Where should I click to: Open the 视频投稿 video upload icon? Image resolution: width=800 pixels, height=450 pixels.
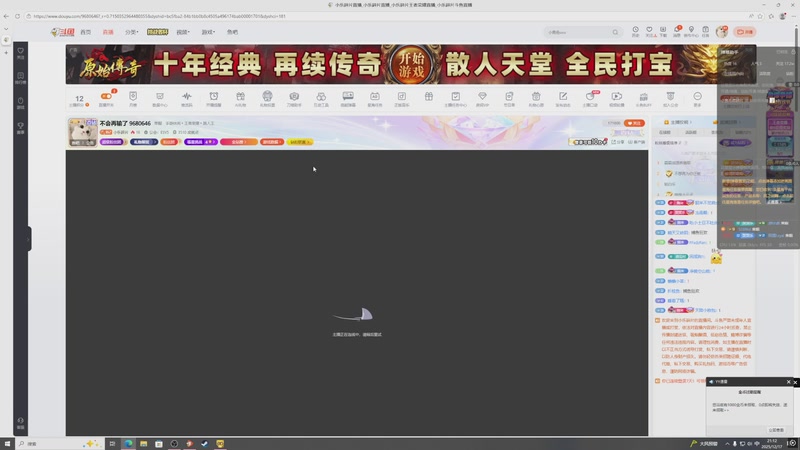616,98
